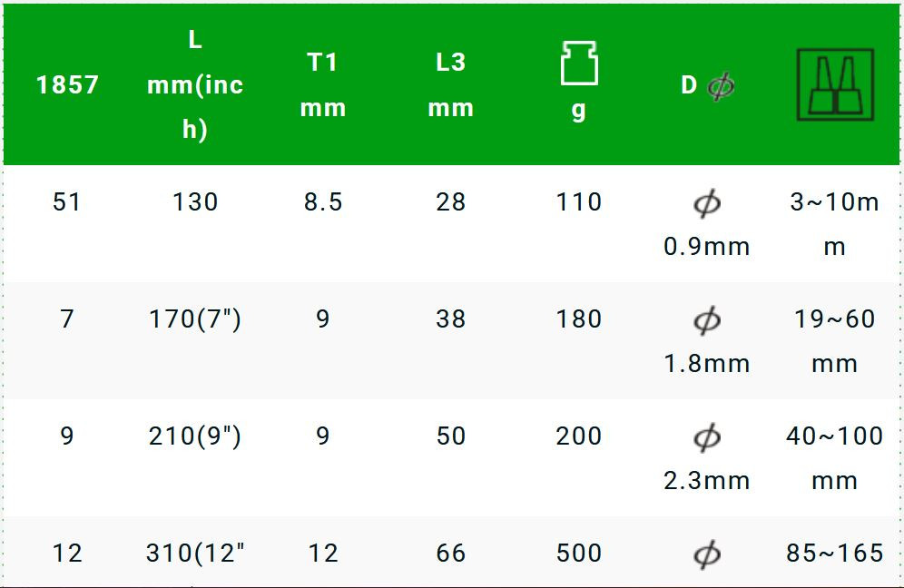Click the L3 mm column header
This screenshot has height=588, width=904.
[x=451, y=85]
